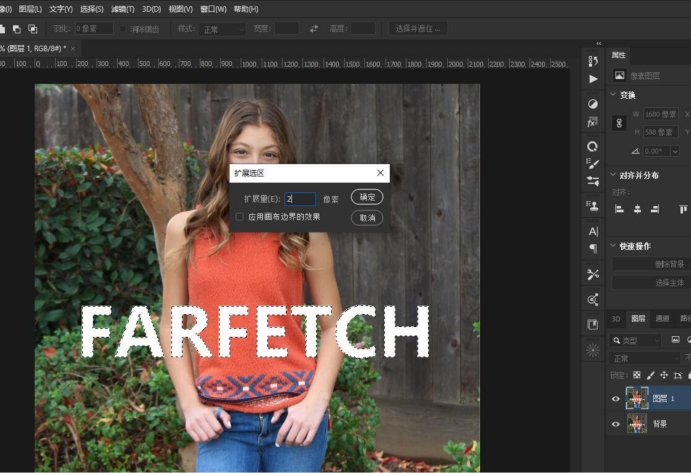Select the 图层 layers tab

(x=638, y=319)
